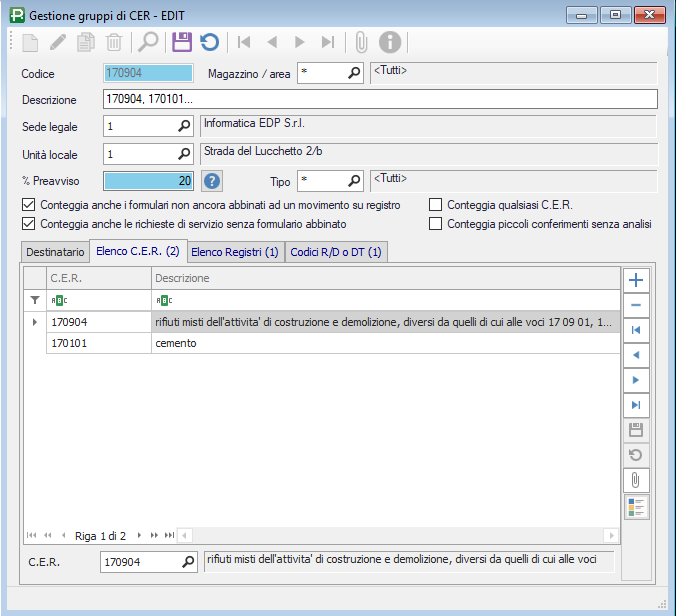The width and height of the screenshot is (676, 616).
Task: Click the paperclip attachment toolbar icon
Action: [x=361, y=42]
